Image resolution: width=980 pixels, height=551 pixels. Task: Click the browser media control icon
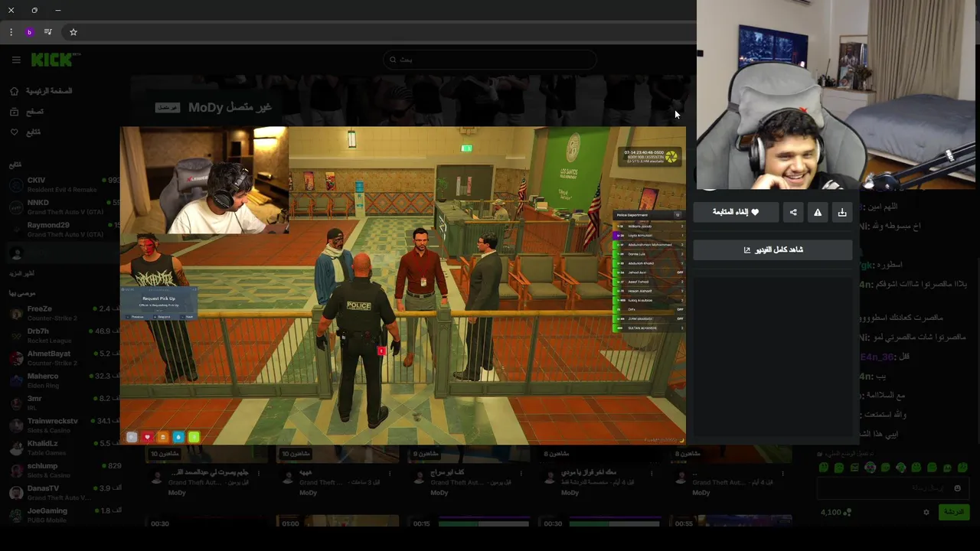pyautogui.click(x=48, y=32)
